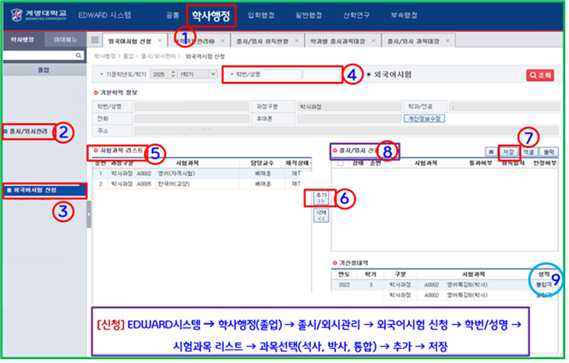
Task: Select row 1 영어(자격시험) in exam list
Action: 201,174
